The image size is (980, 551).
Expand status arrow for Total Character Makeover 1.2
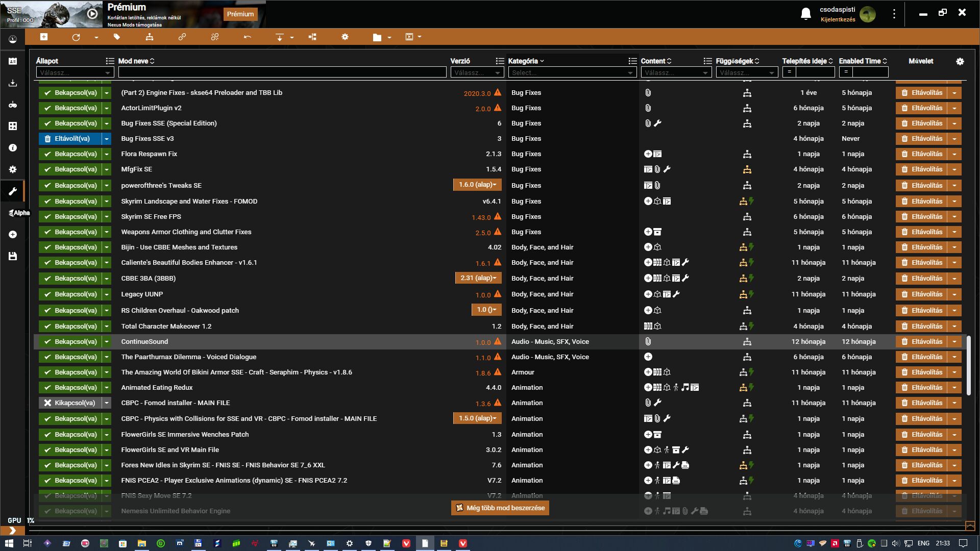click(107, 327)
